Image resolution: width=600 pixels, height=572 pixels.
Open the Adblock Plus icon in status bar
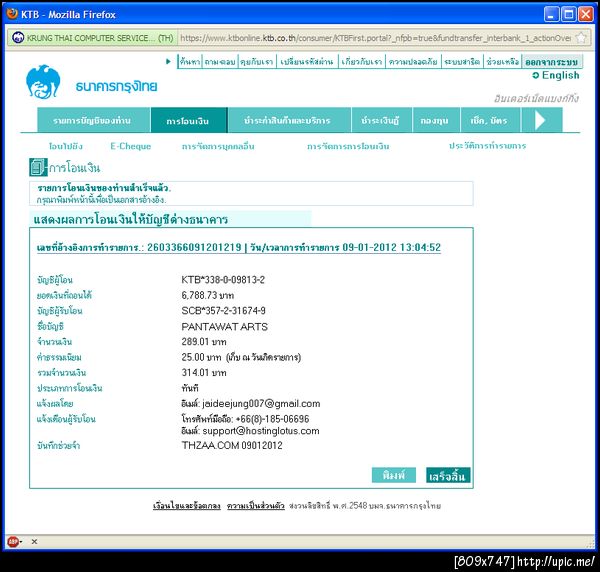[13, 541]
